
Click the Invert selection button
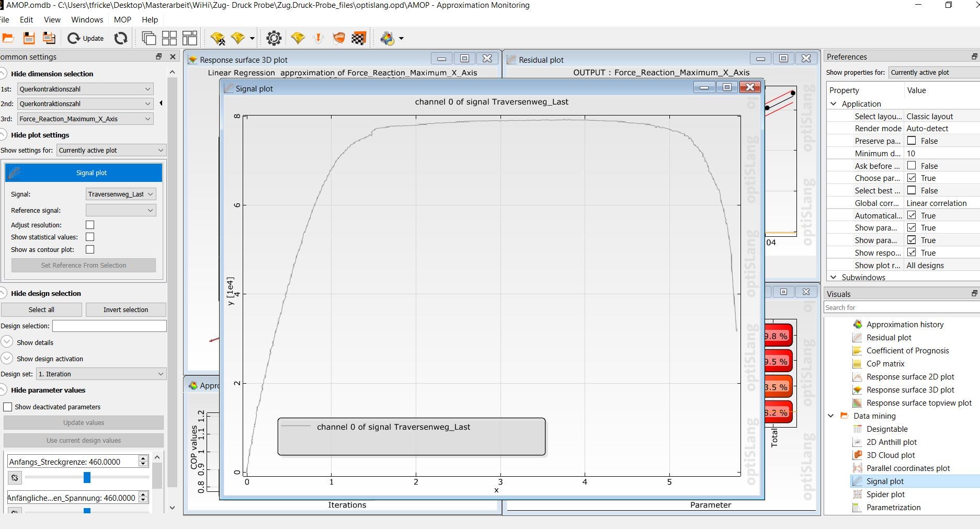pos(126,309)
